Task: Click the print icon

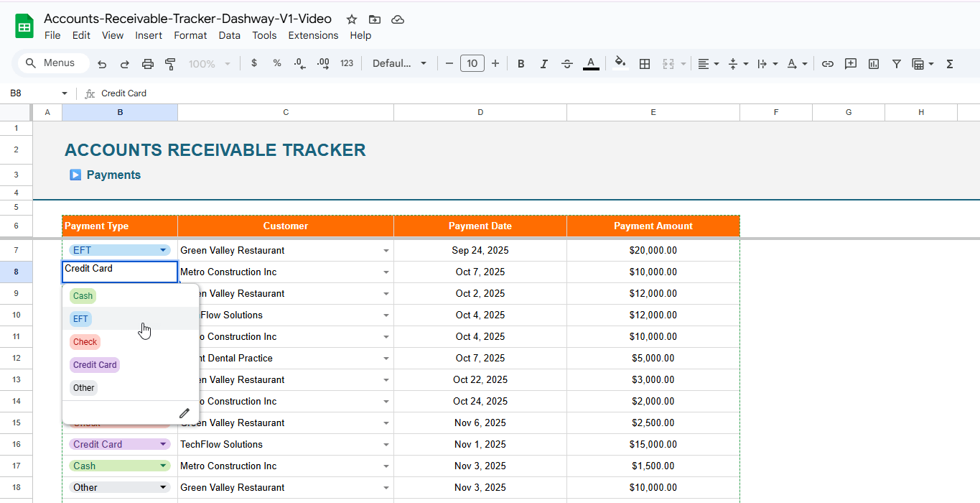Action: pyautogui.click(x=148, y=64)
